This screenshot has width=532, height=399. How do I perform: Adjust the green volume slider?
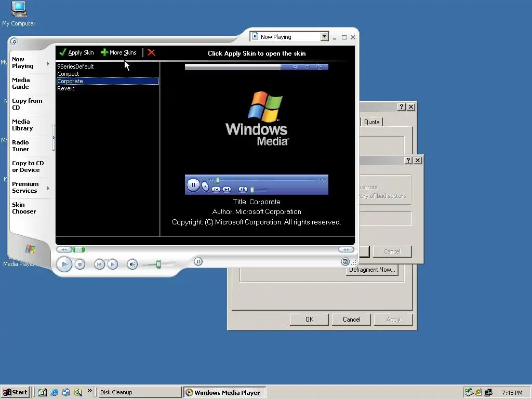(158, 264)
